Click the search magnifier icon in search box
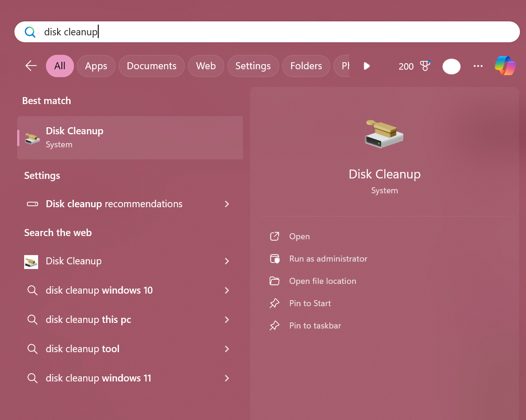 tap(30, 32)
